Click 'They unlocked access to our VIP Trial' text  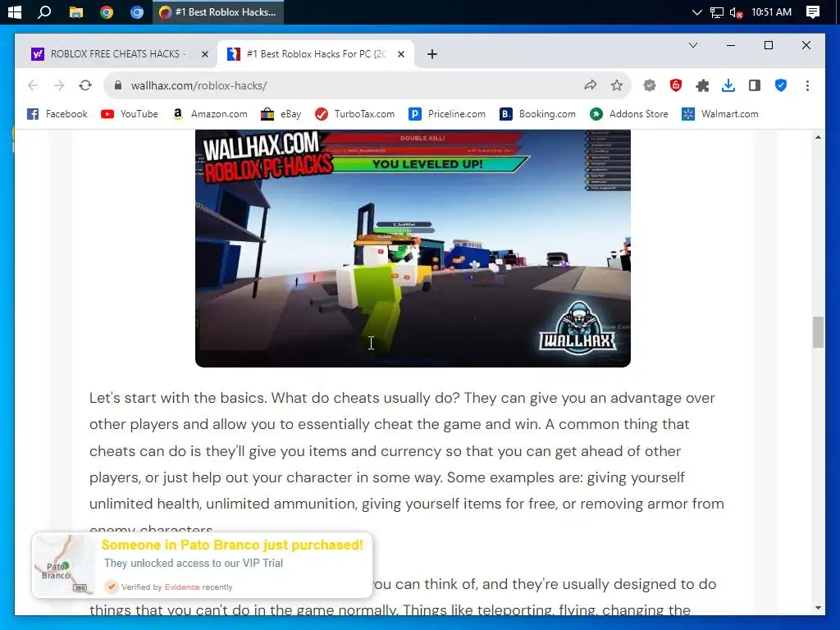(194, 563)
